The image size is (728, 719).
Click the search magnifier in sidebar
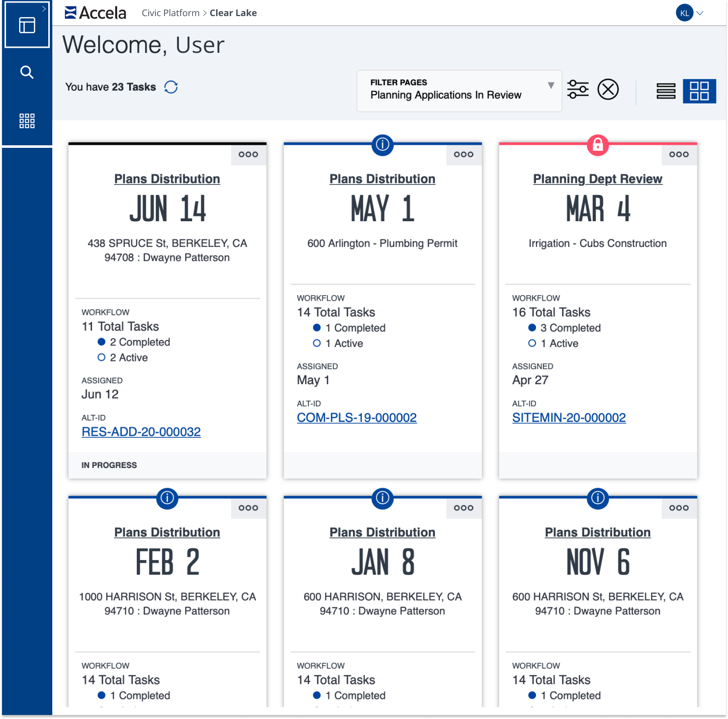[27, 72]
